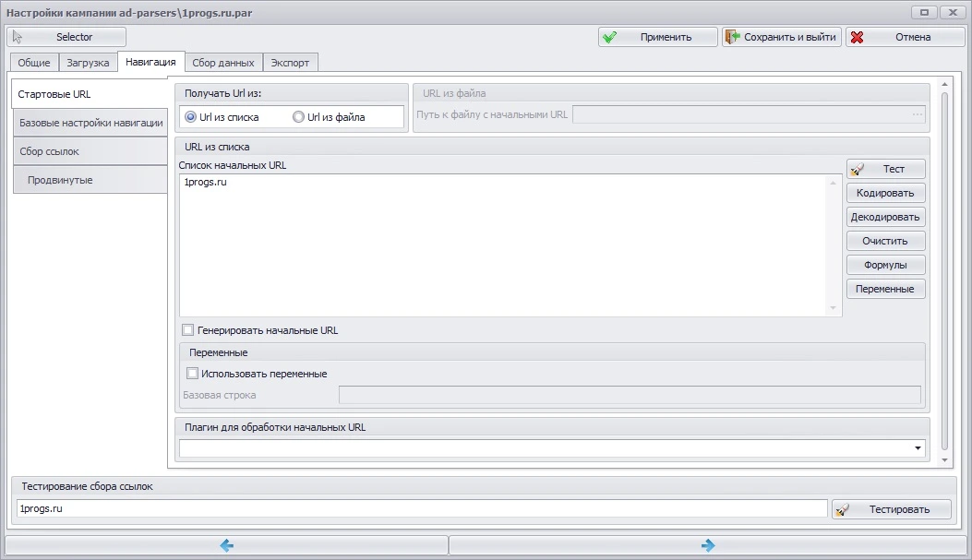Open the 'Продвинутые' side section
Viewport: 972px width, 560px height.
pos(90,180)
